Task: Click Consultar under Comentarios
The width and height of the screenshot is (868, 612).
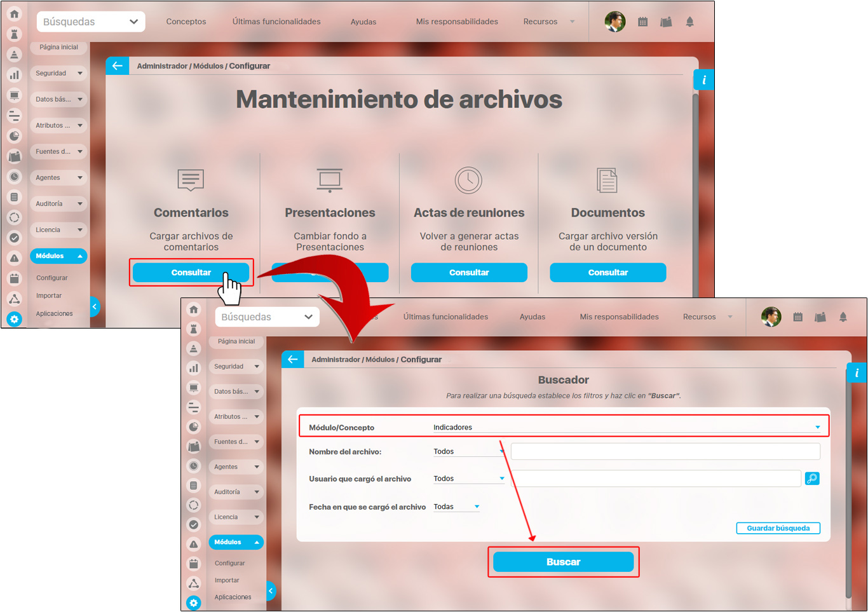Action: coord(191,273)
